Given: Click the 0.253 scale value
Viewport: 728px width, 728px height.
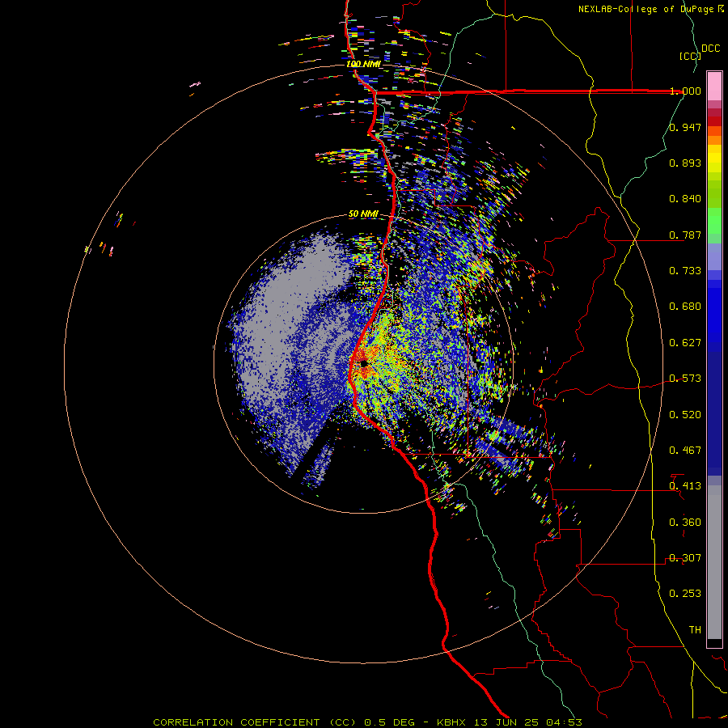Looking at the screenshot, I should click(x=685, y=594).
